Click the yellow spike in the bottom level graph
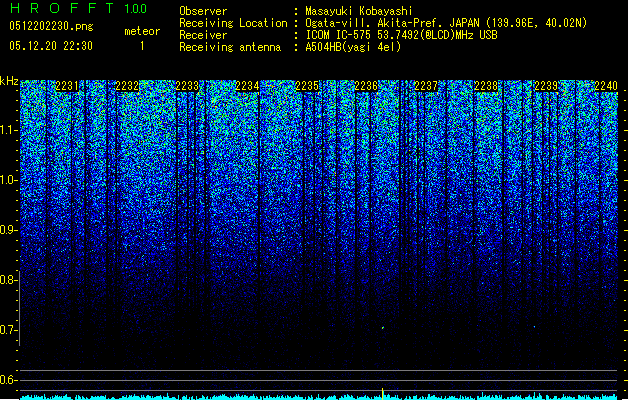Viewport: 629px width, 400px height. click(x=383, y=394)
